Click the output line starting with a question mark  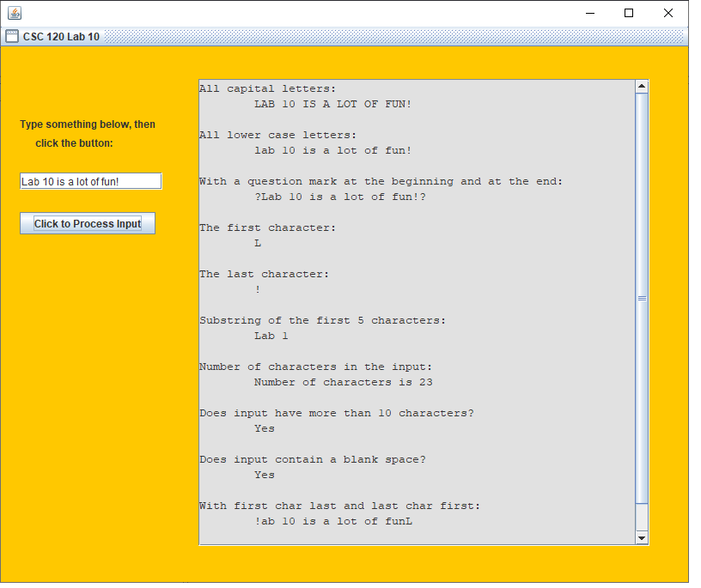(339, 197)
